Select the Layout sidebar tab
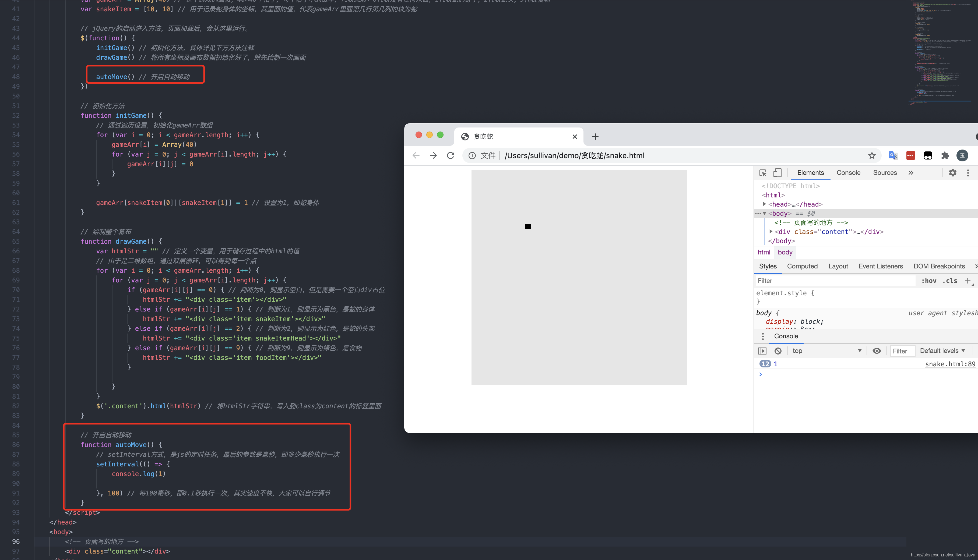Screen dimensions: 978x560 coord(838,266)
